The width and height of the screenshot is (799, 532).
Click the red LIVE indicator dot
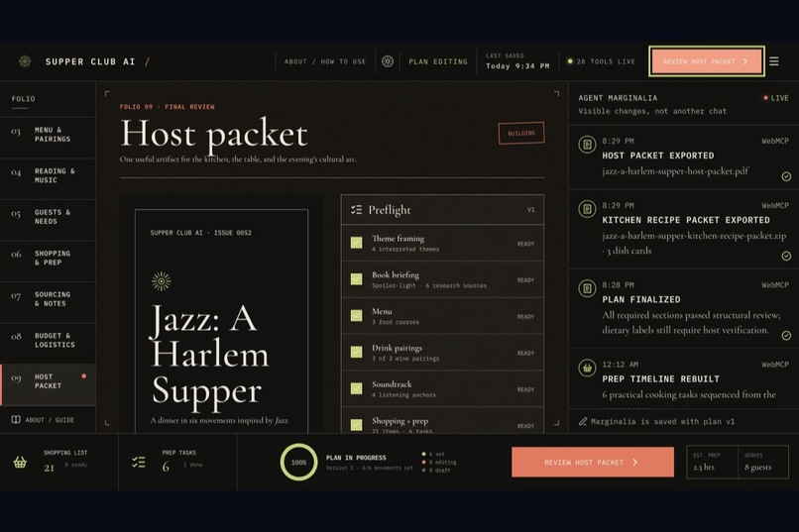[765, 98]
